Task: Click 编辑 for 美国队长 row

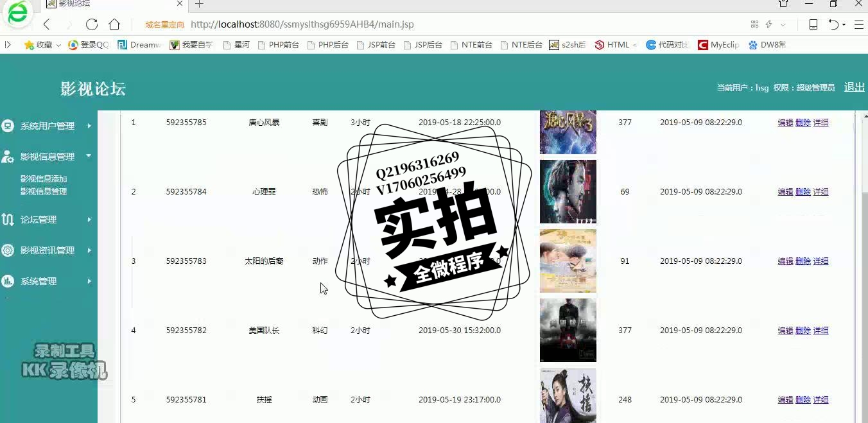Action: tap(785, 331)
